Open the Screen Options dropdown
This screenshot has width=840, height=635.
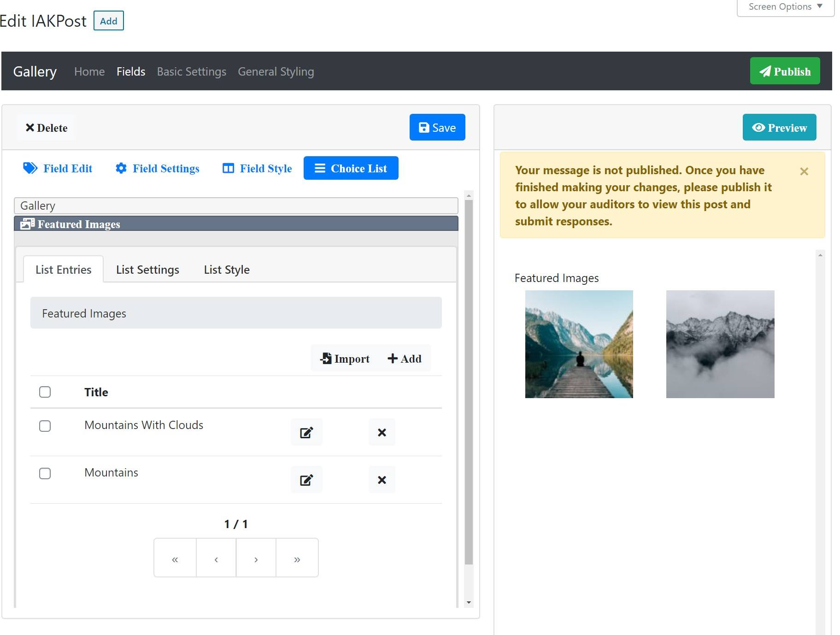[785, 7]
